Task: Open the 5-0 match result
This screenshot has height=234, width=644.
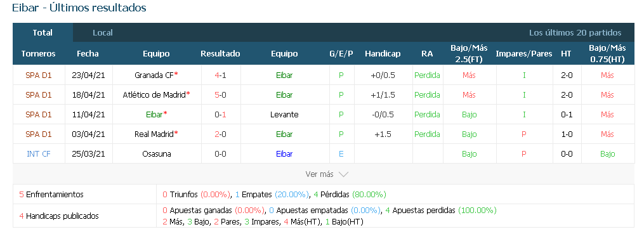Action: pos(221,95)
